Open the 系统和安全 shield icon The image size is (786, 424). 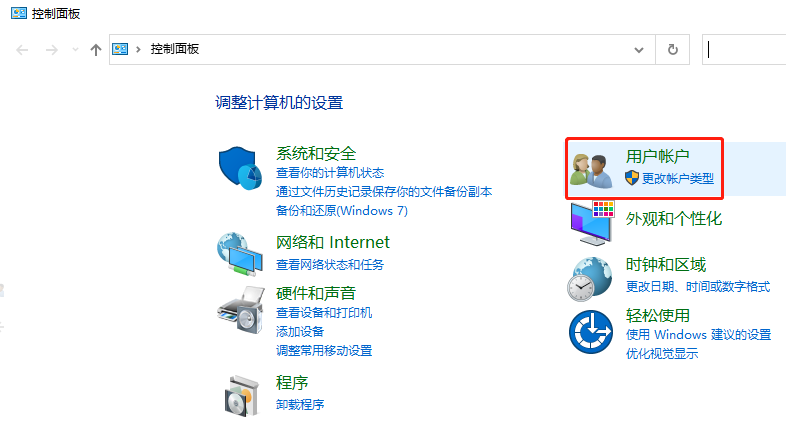pyautogui.click(x=240, y=168)
